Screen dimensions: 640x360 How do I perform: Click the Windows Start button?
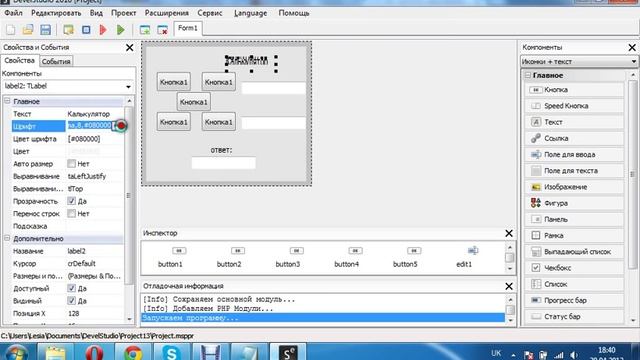[x=16, y=352]
